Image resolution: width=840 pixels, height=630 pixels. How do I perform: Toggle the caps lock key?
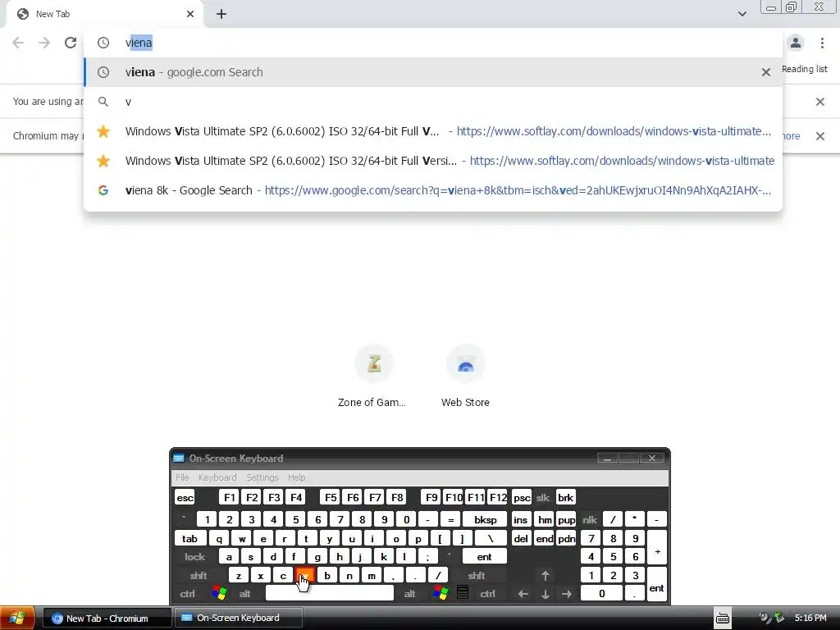click(195, 557)
